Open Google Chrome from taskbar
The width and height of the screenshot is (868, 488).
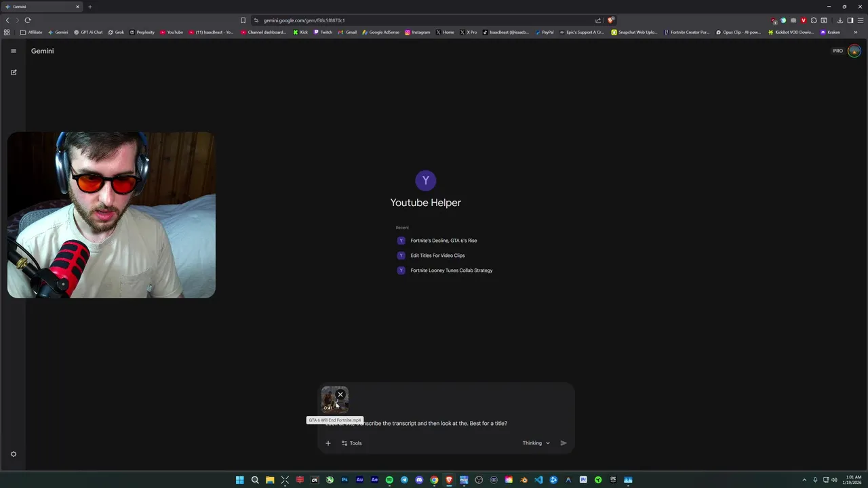(434, 480)
